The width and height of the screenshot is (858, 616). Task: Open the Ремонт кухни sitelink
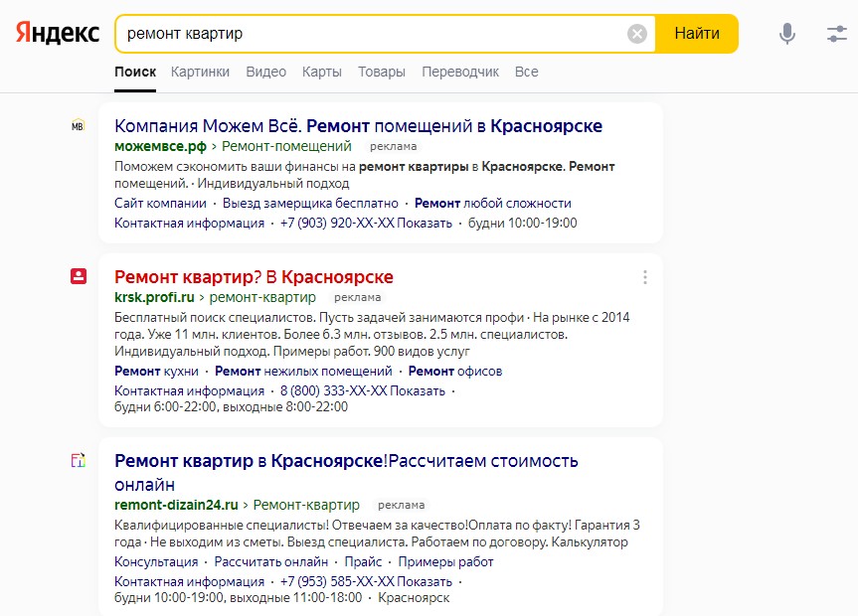click(x=156, y=371)
